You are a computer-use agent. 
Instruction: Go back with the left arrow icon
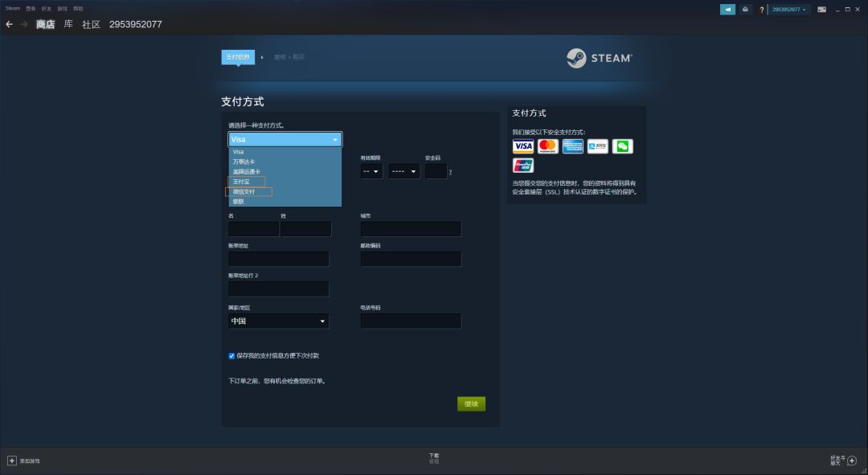[x=9, y=24]
